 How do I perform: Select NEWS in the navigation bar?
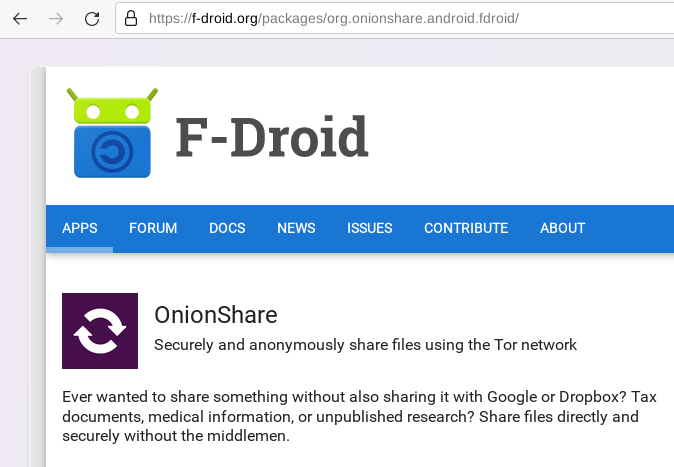(x=296, y=228)
